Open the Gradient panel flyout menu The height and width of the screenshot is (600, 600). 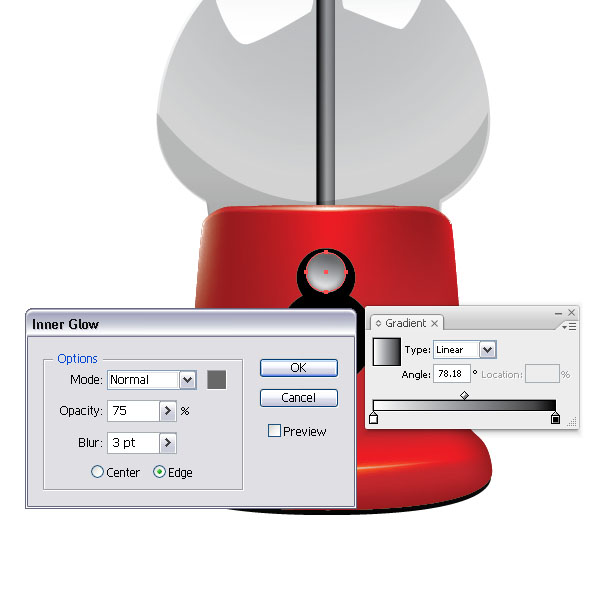569,326
